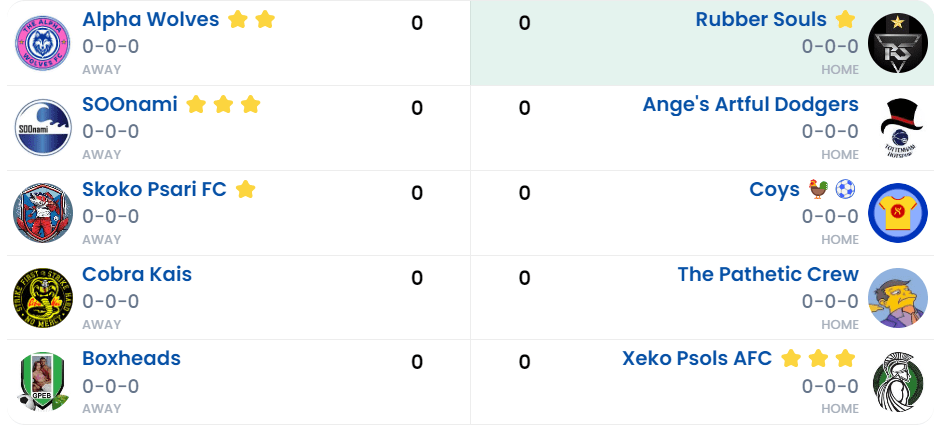Viewport: 940px width, 429px height.
Task: Select the Cobra Kais team name
Action: 137,274
